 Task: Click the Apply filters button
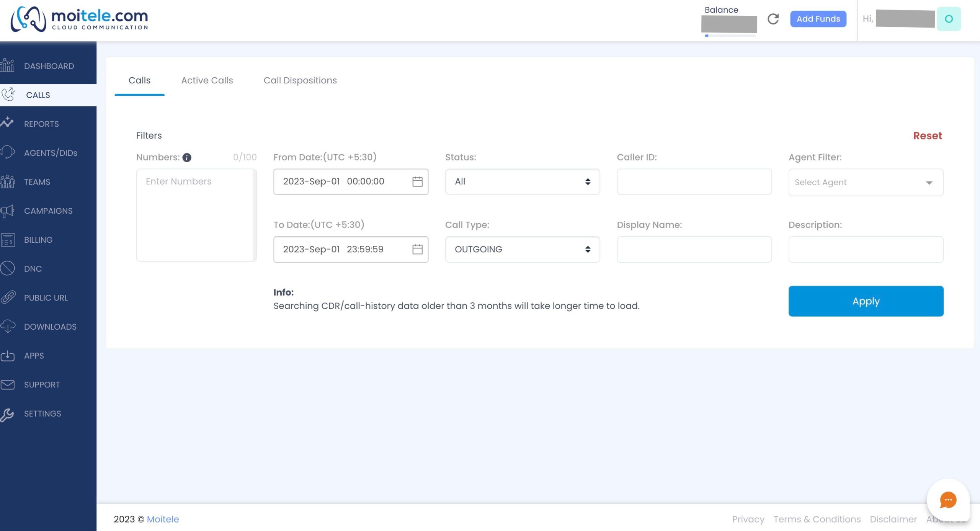[x=866, y=301]
